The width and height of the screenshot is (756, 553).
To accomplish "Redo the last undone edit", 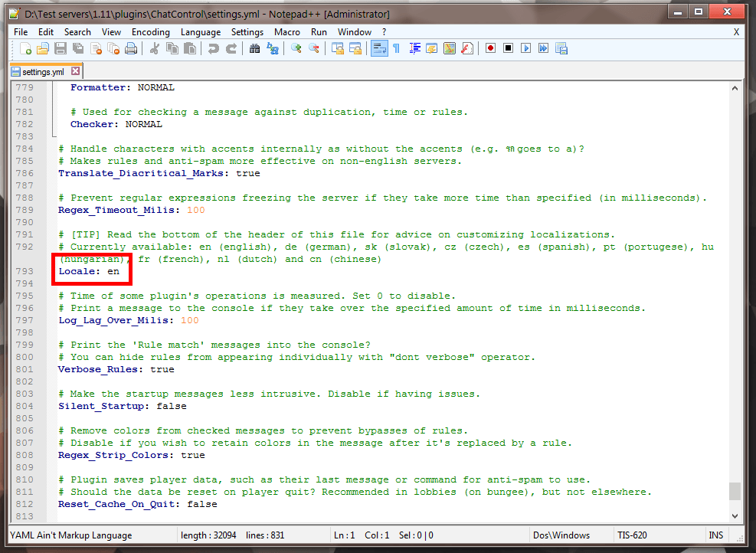I will [231, 49].
